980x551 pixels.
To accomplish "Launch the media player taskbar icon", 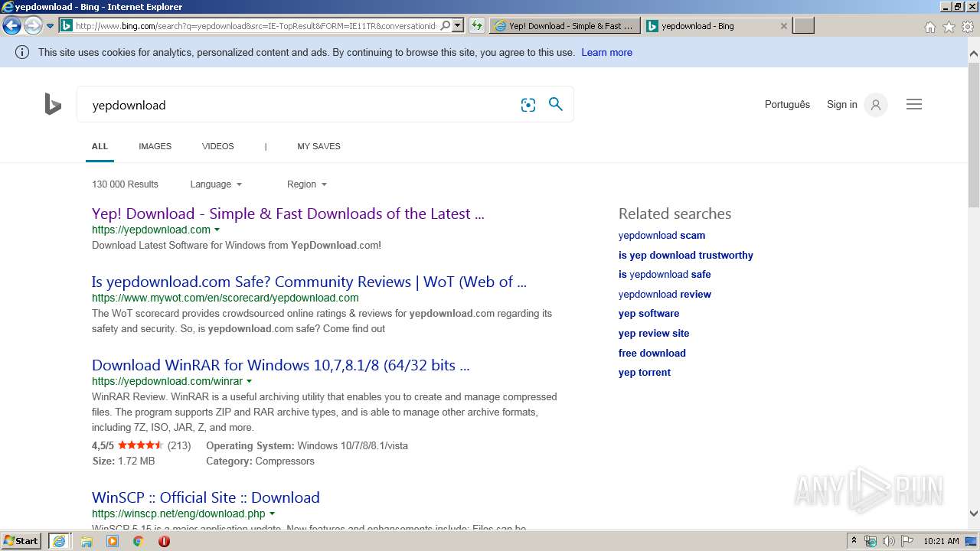I will [x=113, y=541].
